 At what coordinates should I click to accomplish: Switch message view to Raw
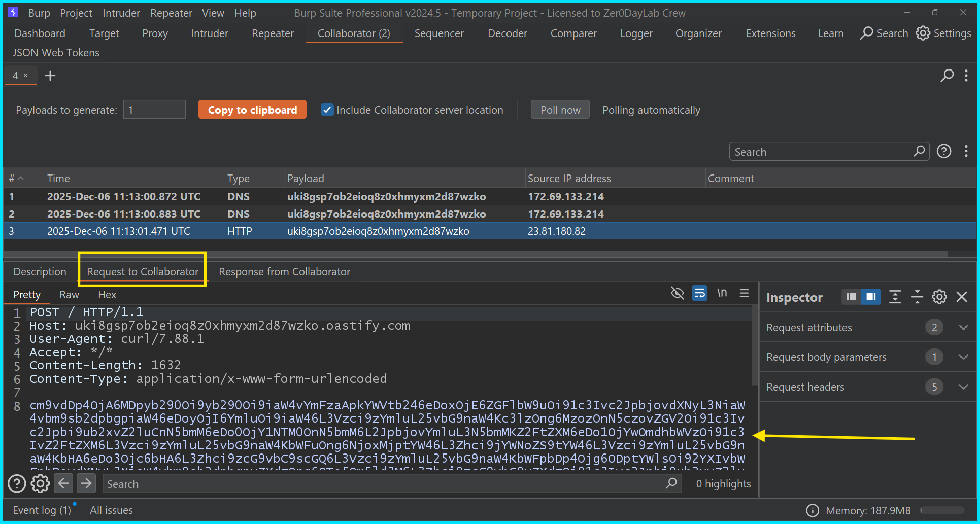click(69, 295)
